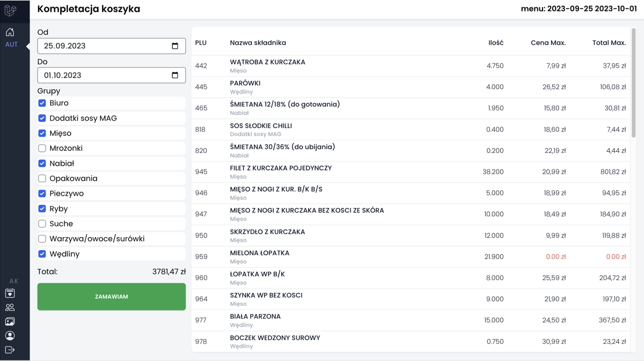
Task: Toggle the Wędliny group checkbox
Action: click(42, 254)
